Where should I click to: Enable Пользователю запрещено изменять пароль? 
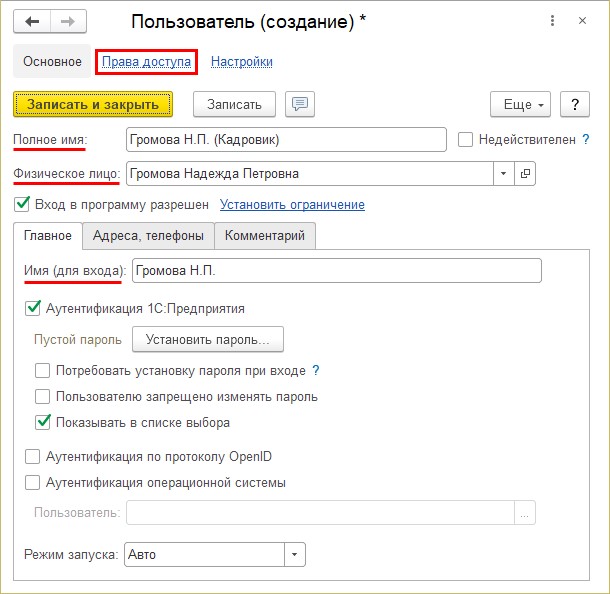point(42,396)
